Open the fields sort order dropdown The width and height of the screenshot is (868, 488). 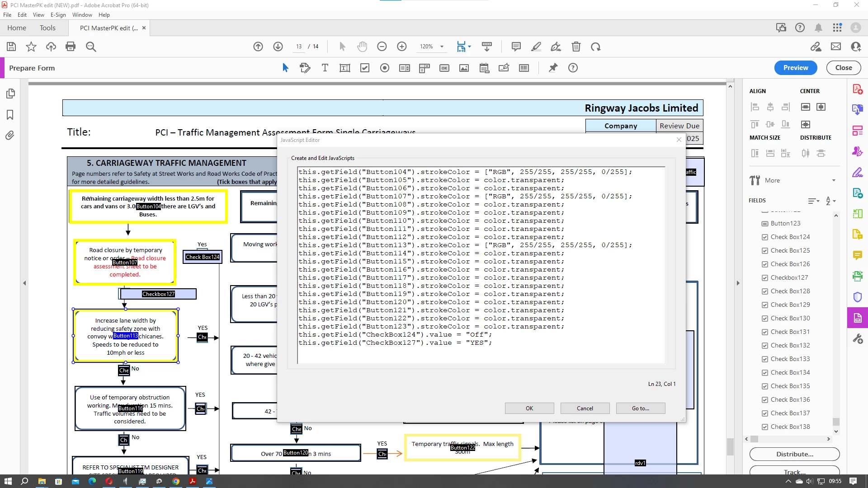(830, 201)
